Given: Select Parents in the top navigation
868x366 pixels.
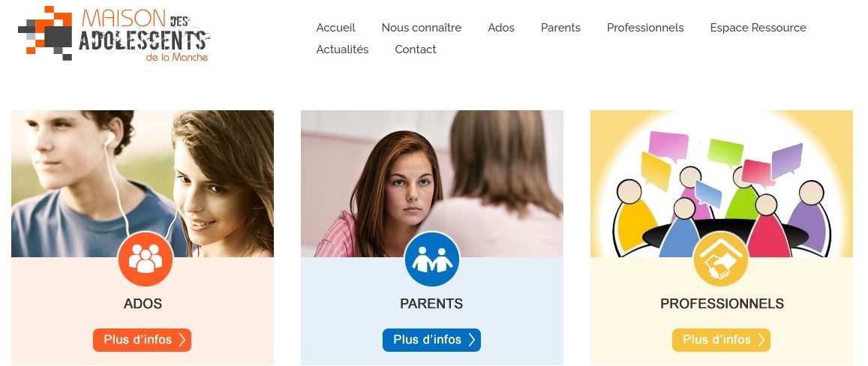Looking at the screenshot, I should pos(560,28).
